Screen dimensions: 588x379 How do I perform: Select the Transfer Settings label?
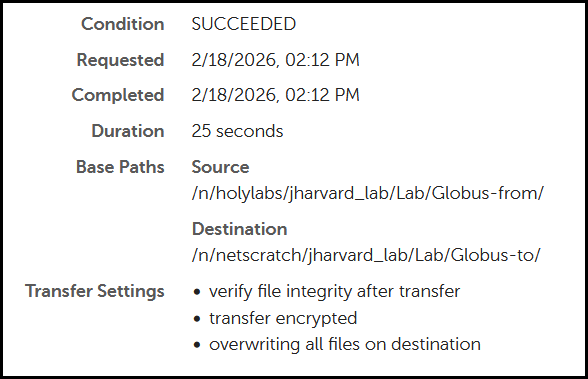tap(95, 291)
